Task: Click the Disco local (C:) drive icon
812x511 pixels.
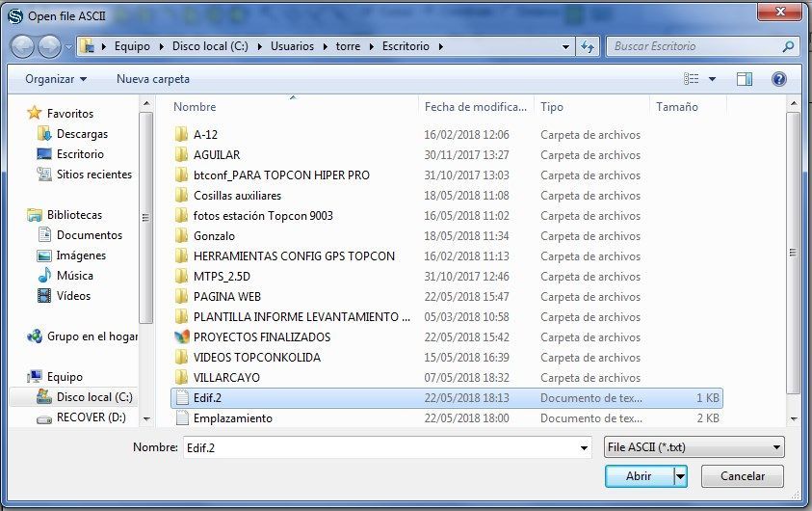Action: (44, 396)
